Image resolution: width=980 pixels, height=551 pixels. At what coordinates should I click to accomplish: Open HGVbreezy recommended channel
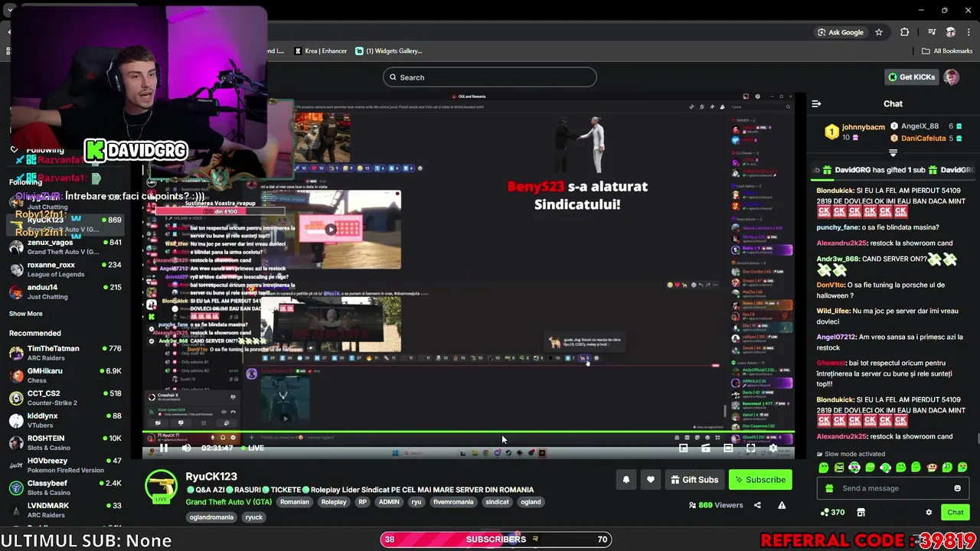65,465
